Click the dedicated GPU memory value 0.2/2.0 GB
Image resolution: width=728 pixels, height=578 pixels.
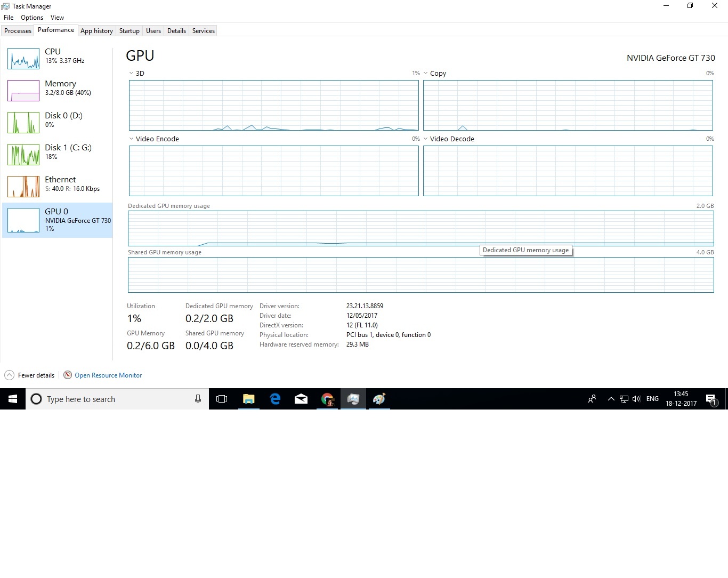coord(209,318)
